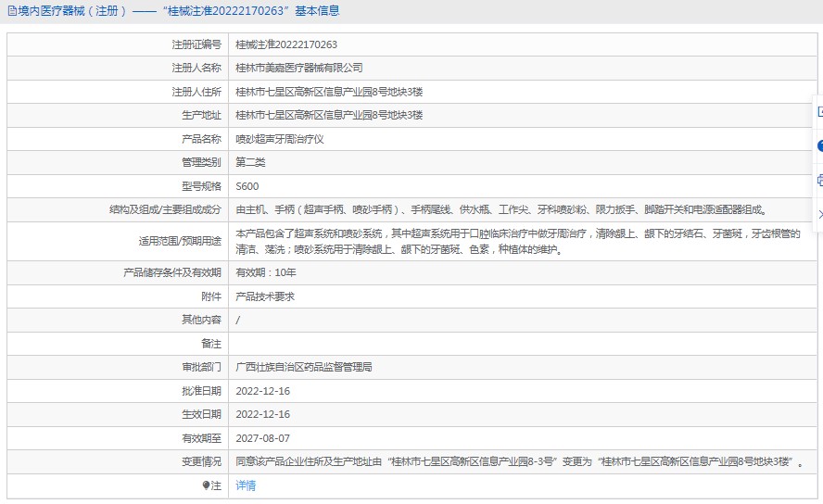Click the 生效日期 value 2022-12-16
Viewport: 823px width, 504px height.
point(263,414)
